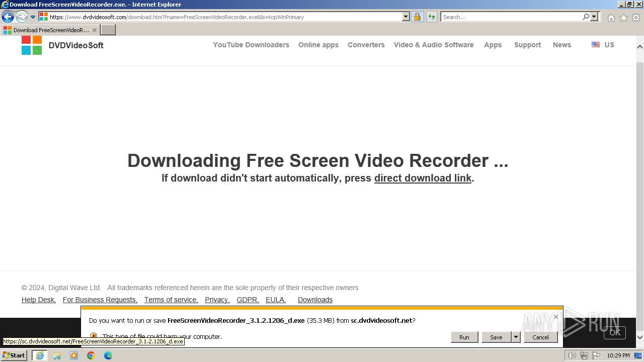The width and height of the screenshot is (644, 362).
Task: Close the Download FreeScreenVideoRecorder tab
Action: pyautogui.click(x=94, y=30)
